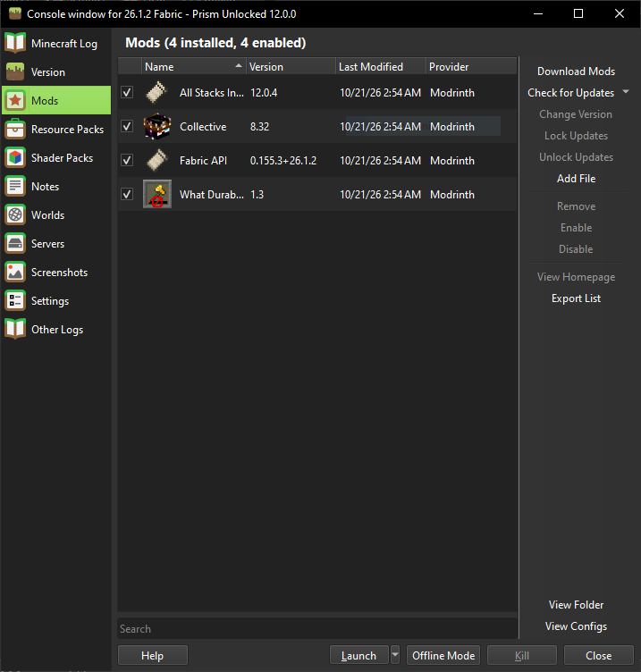Click the Offline Mode button
641x672 pixels.
(x=443, y=655)
